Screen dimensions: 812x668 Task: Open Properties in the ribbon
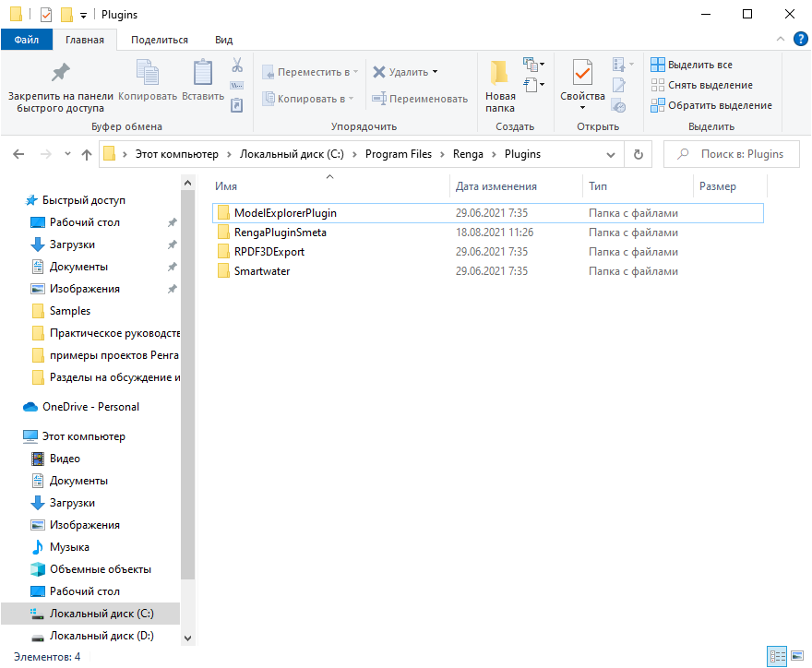[582, 74]
